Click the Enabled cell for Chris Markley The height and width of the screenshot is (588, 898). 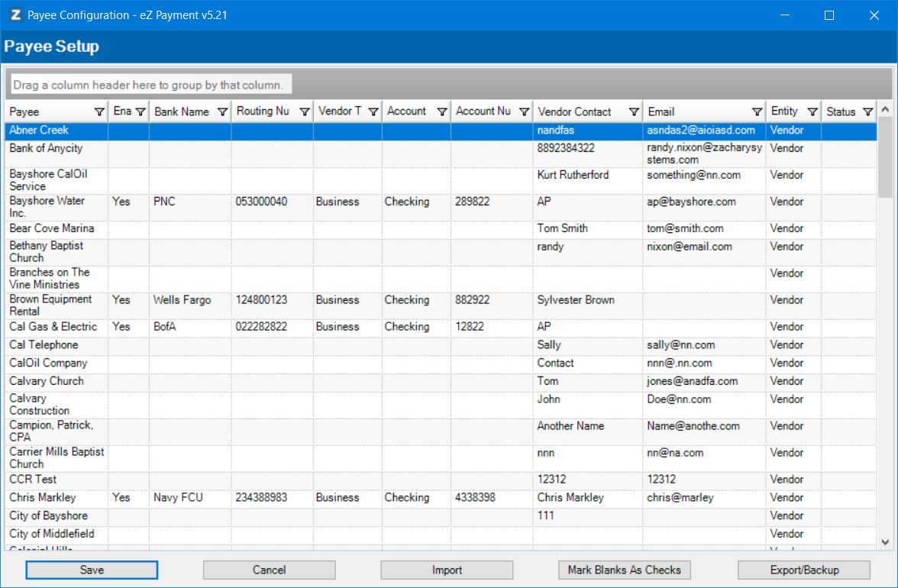click(x=128, y=498)
